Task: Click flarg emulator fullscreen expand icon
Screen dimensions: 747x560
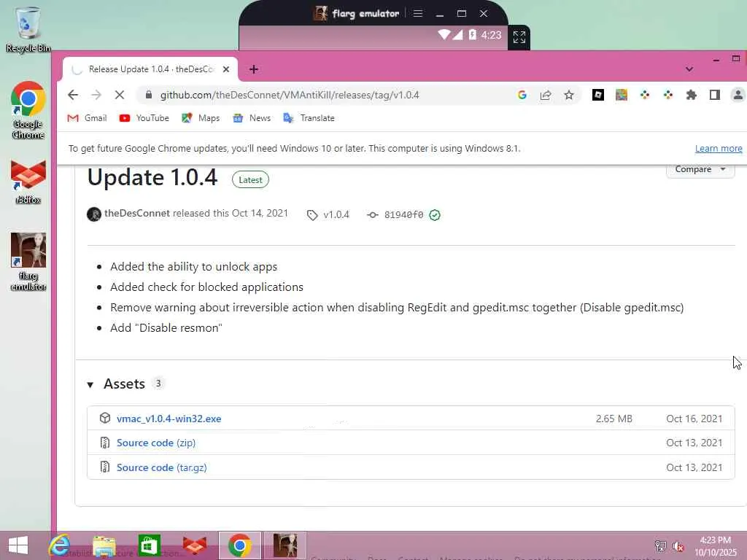Action: (519, 37)
